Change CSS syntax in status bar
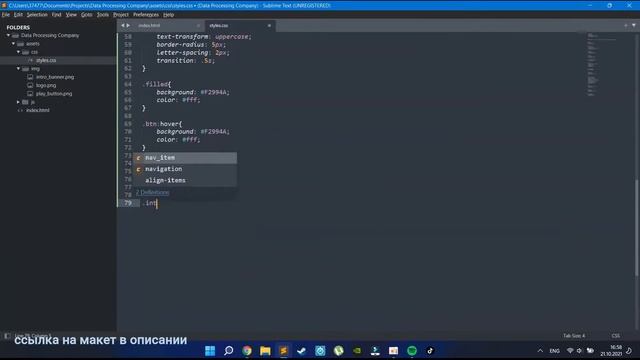Screen dimensions: 640x360 [x=616, y=336]
